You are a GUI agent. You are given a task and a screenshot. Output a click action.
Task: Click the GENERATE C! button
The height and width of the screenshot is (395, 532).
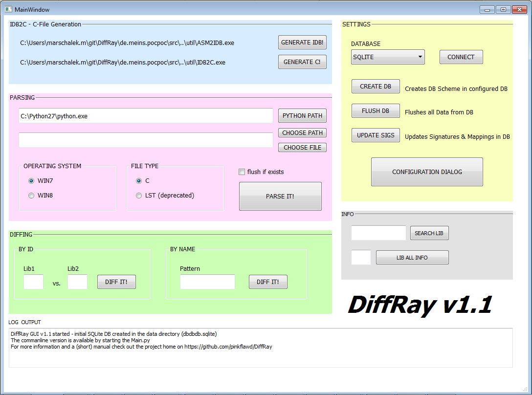[x=302, y=62]
